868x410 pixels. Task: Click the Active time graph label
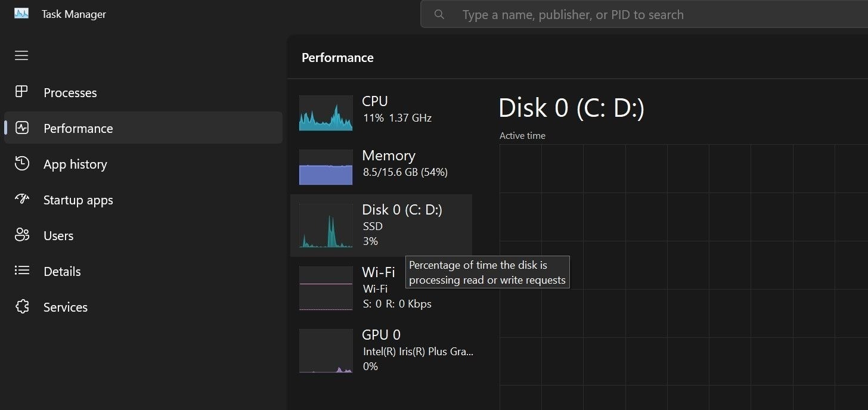click(x=522, y=136)
